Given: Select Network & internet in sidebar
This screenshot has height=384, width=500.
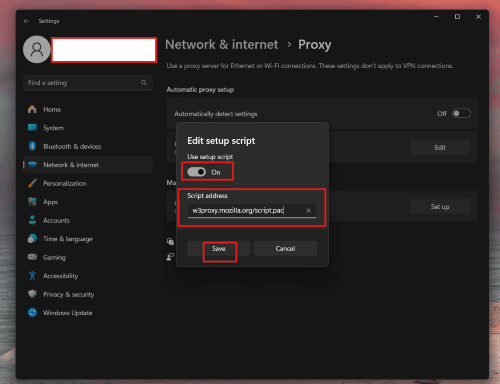Looking at the screenshot, I should tap(88, 165).
